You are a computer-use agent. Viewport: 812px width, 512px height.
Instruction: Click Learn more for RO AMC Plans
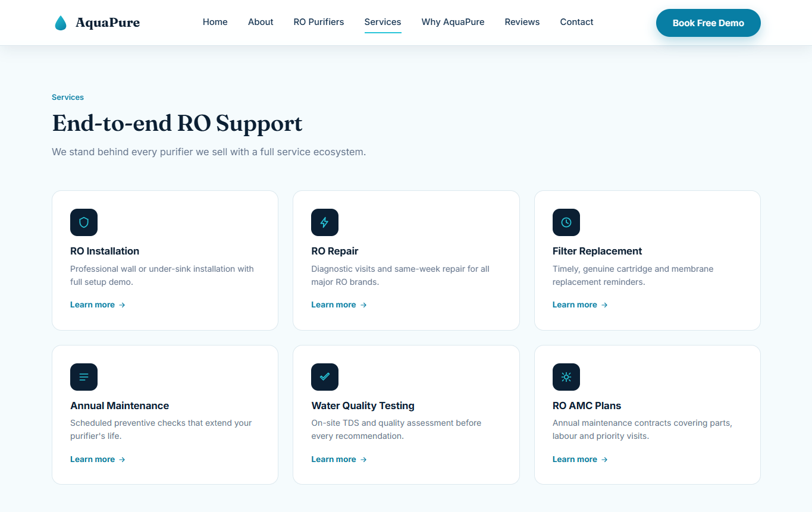(x=581, y=459)
